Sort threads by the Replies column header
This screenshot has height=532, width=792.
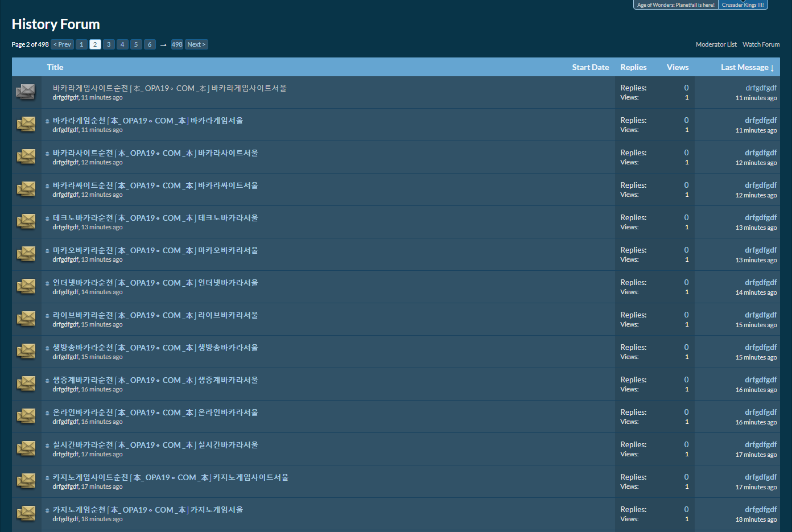(633, 67)
